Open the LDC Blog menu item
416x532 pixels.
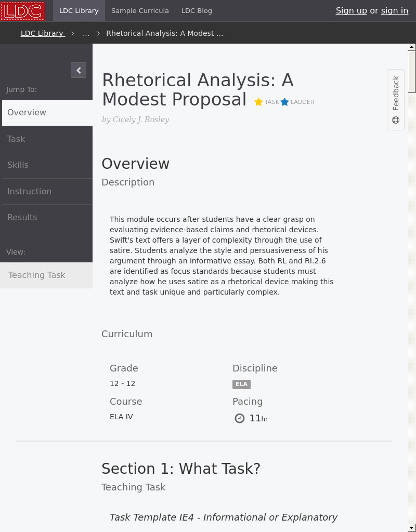197,10
